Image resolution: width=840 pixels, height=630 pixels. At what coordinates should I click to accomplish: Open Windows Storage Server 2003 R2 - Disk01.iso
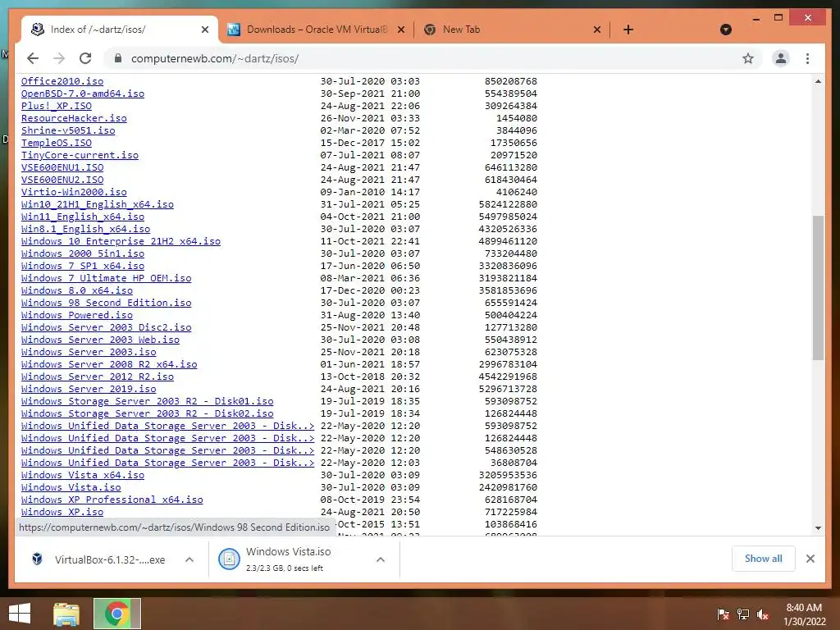[148, 402]
